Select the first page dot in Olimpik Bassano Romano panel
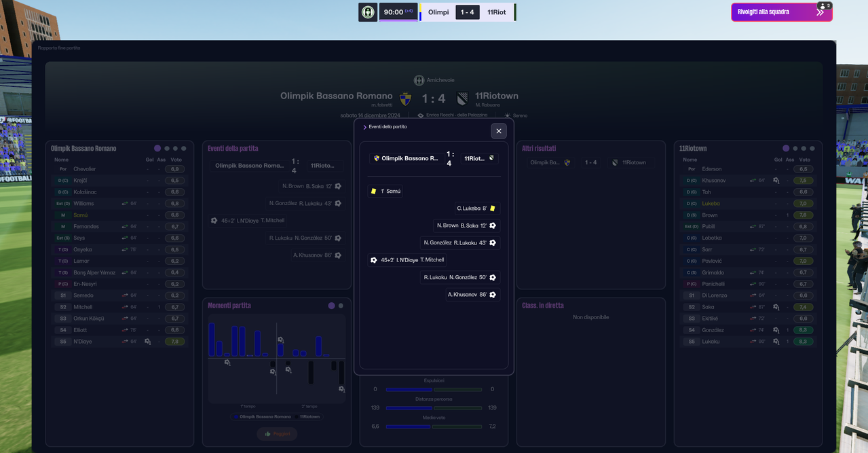 (x=157, y=148)
